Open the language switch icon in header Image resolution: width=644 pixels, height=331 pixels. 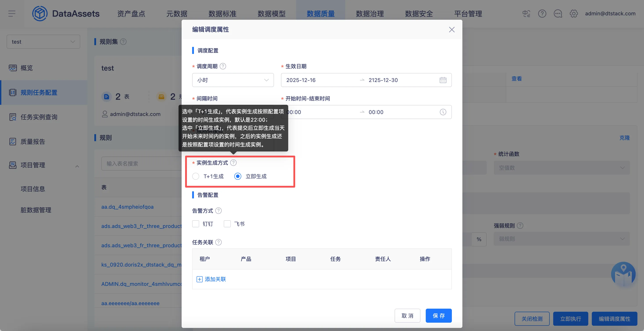[x=526, y=14]
